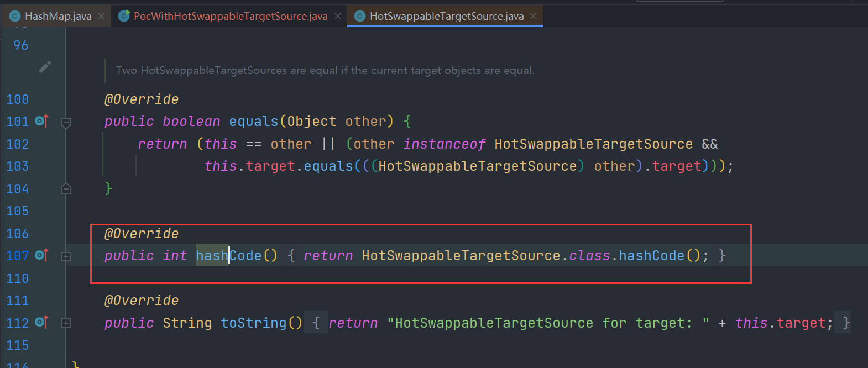868x368 pixels.
Task: Click the HashMap.java tab's class file icon
Action: click(x=15, y=17)
